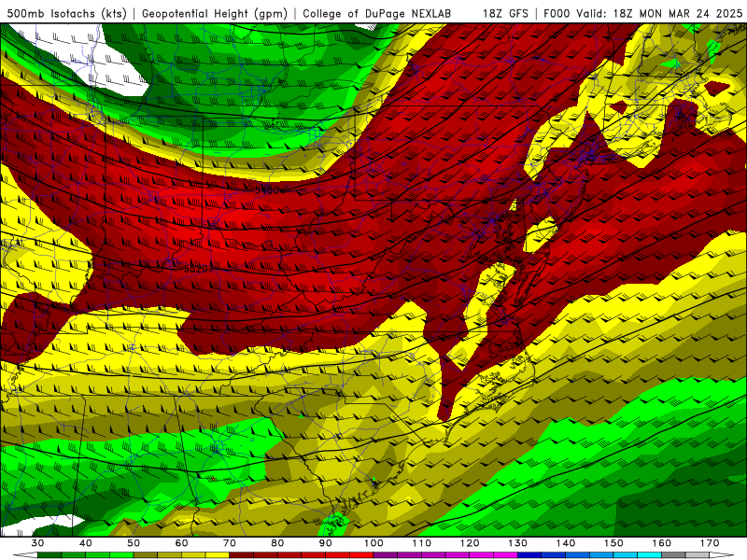Select the legend value 130
The width and height of the screenshot is (747, 560).
[518, 543]
